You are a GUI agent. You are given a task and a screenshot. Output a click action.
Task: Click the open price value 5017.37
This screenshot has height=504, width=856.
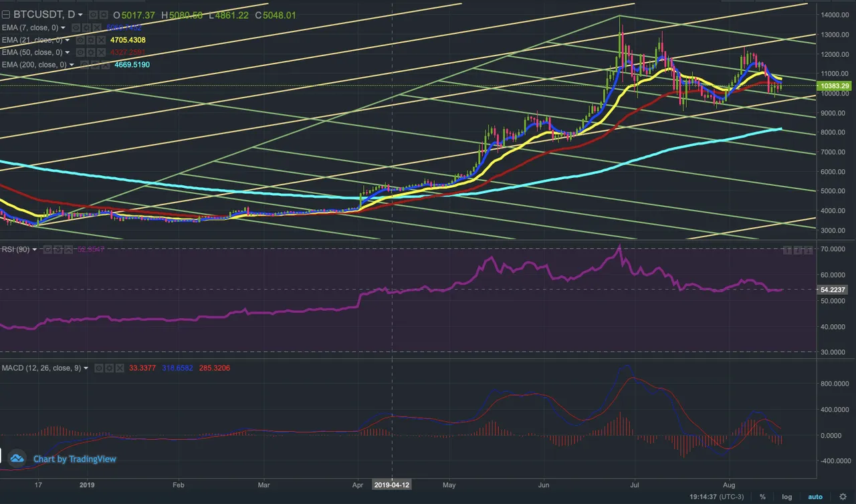pyautogui.click(x=137, y=14)
